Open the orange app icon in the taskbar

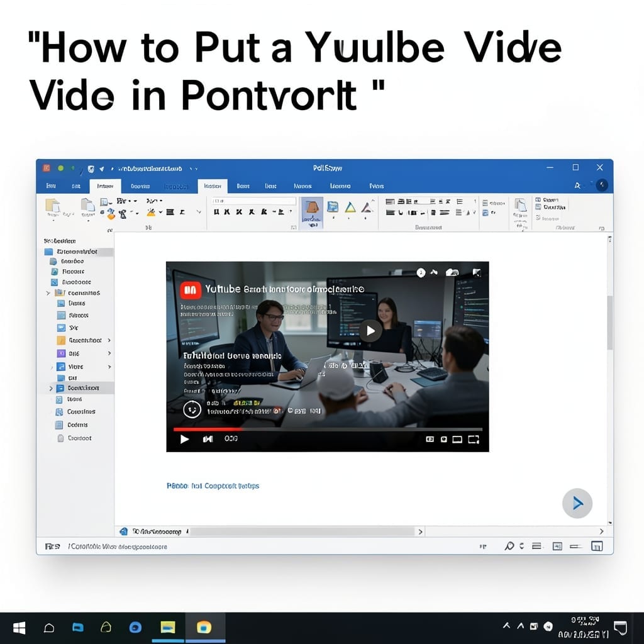pos(204,627)
